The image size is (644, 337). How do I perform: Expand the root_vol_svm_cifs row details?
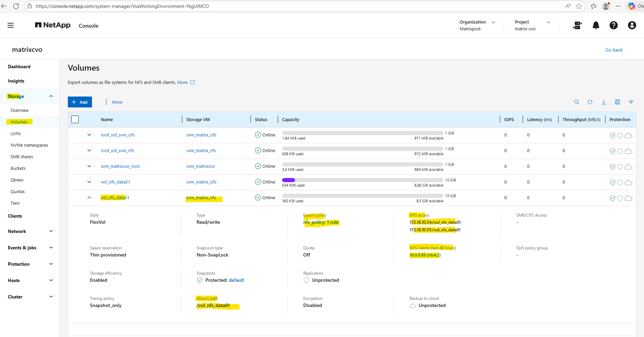point(89,135)
